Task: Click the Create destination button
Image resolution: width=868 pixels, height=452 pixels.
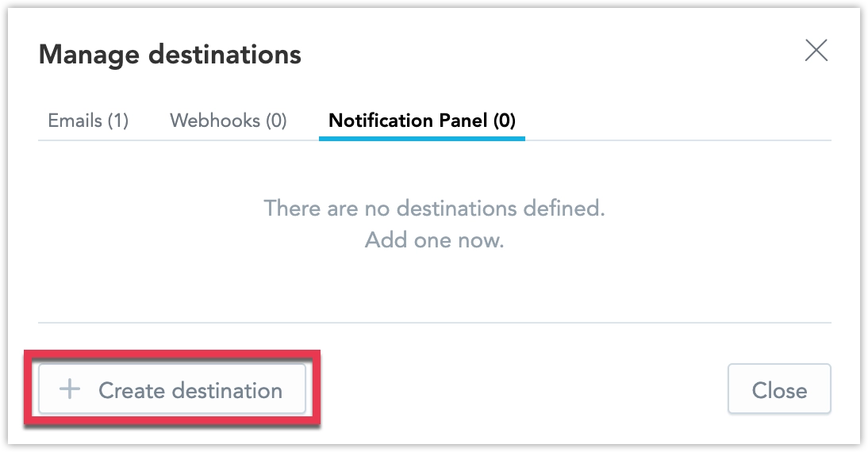Action: 172,389
